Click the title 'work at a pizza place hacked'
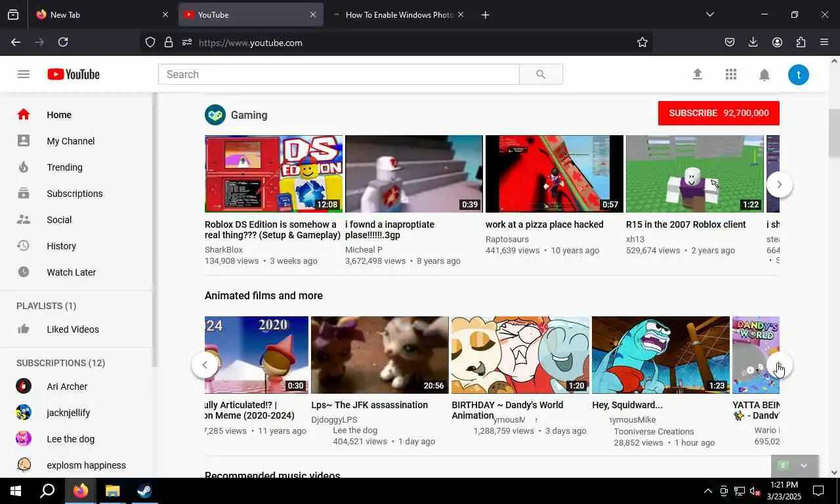 545,224
